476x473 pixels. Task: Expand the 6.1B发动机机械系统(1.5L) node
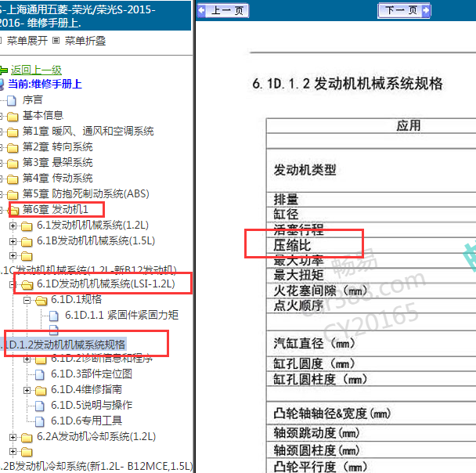point(13,242)
